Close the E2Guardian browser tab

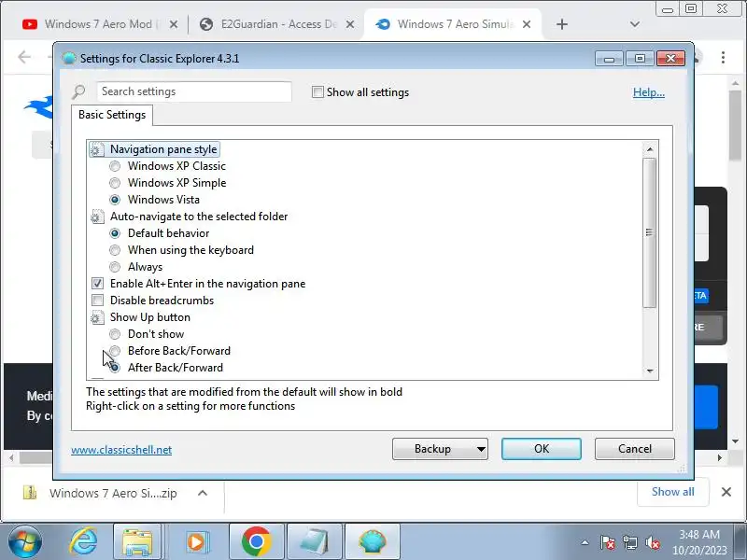point(349,24)
